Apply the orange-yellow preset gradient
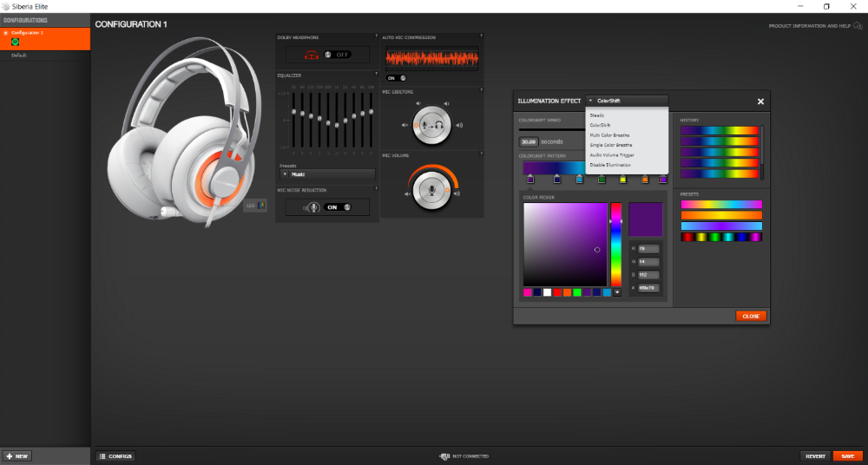This screenshot has width=868, height=465. coord(721,215)
